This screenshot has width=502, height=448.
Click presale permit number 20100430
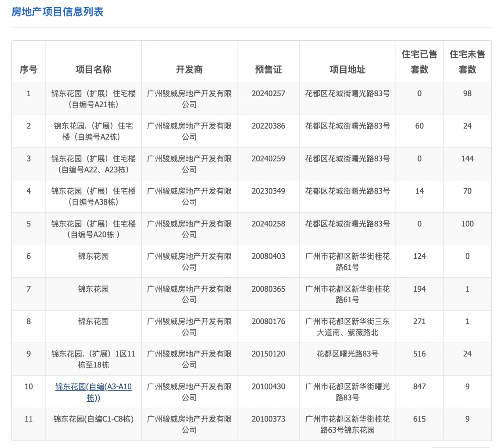[268, 387]
